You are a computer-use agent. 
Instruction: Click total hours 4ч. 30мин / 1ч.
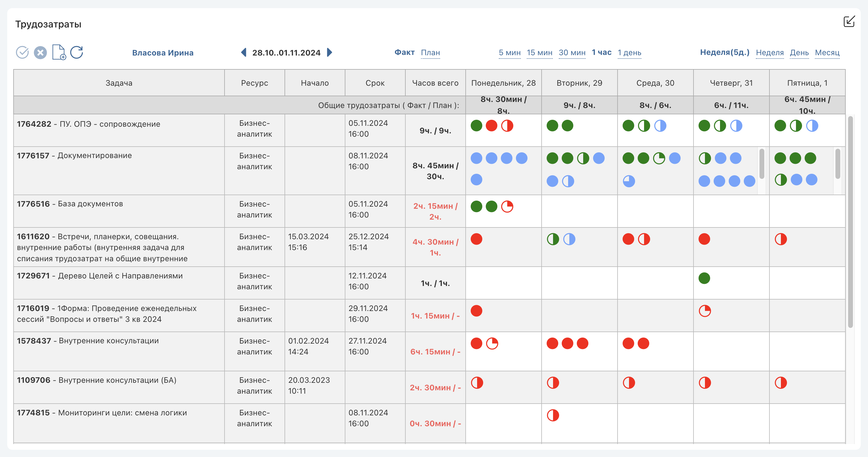[435, 247]
